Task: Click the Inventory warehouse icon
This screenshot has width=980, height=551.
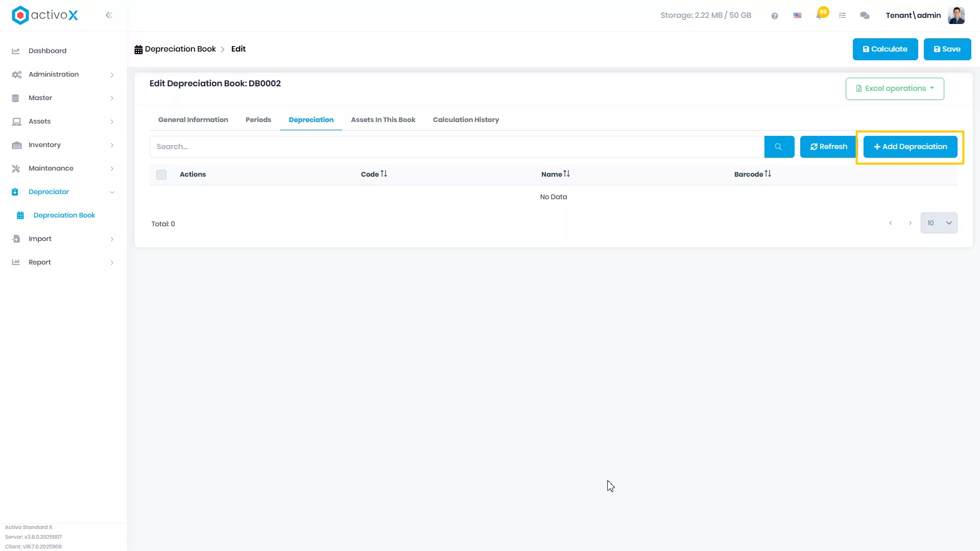Action: click(x=16, y=145)
